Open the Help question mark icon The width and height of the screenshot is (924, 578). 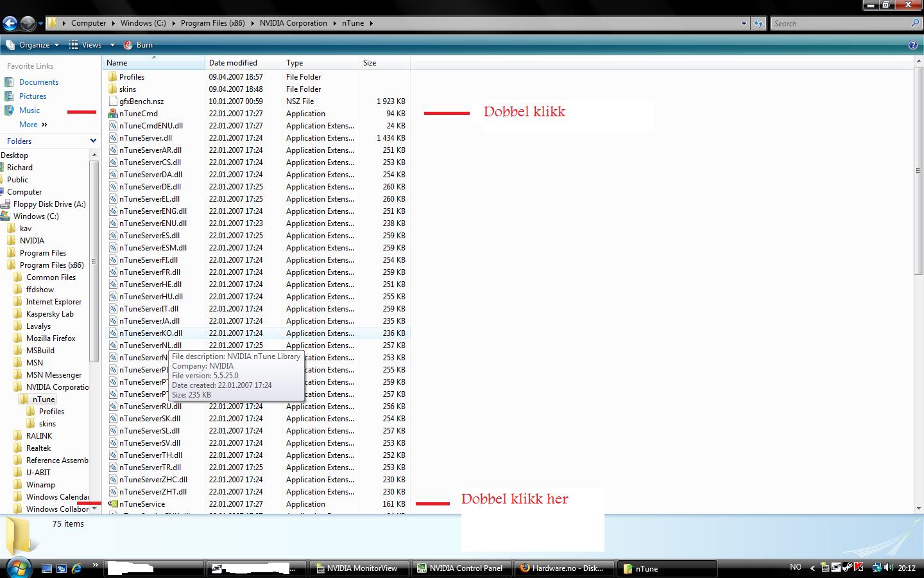coord(913,45)
